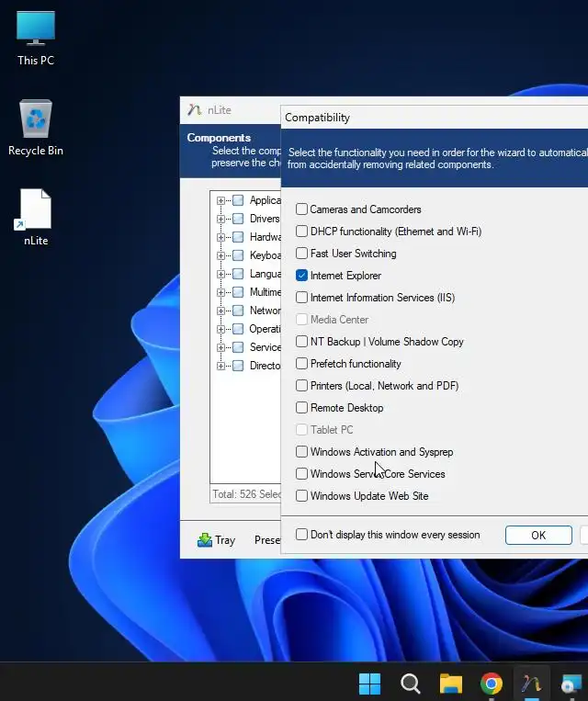
Task: Open This PC desktop icon
Action: click(x=35, y=40)
